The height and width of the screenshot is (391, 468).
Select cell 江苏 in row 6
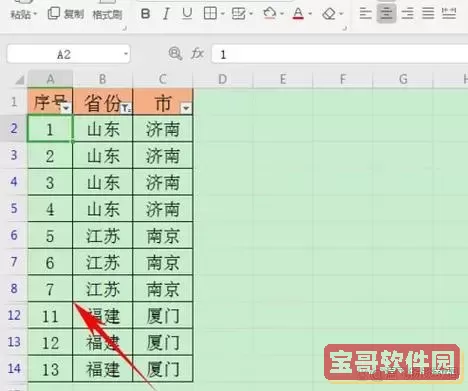(103, 236)
